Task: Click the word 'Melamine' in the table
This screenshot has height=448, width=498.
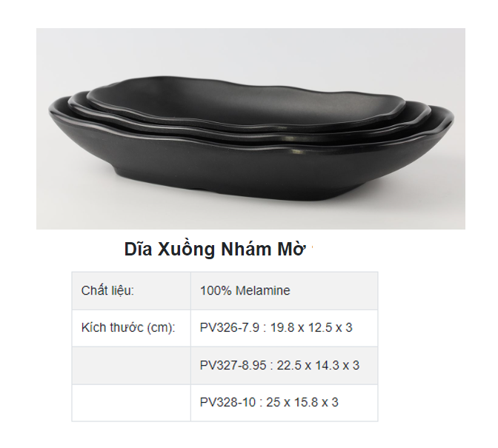Action: [x=262, y=291]
